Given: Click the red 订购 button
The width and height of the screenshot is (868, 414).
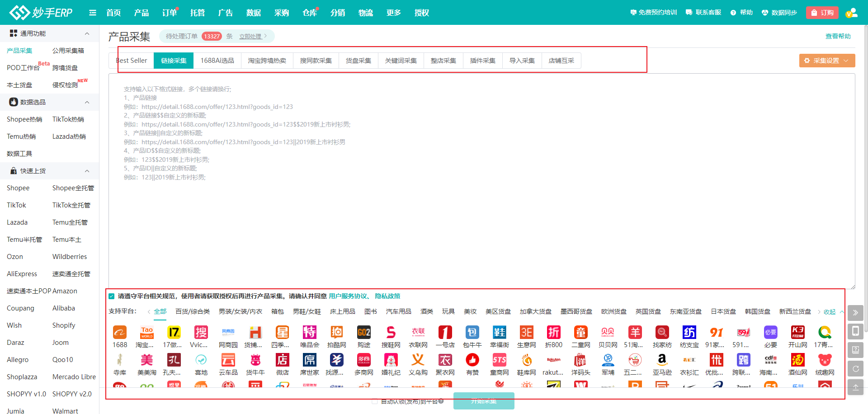Looking at the screenshot, I should [x=822, y=13].
